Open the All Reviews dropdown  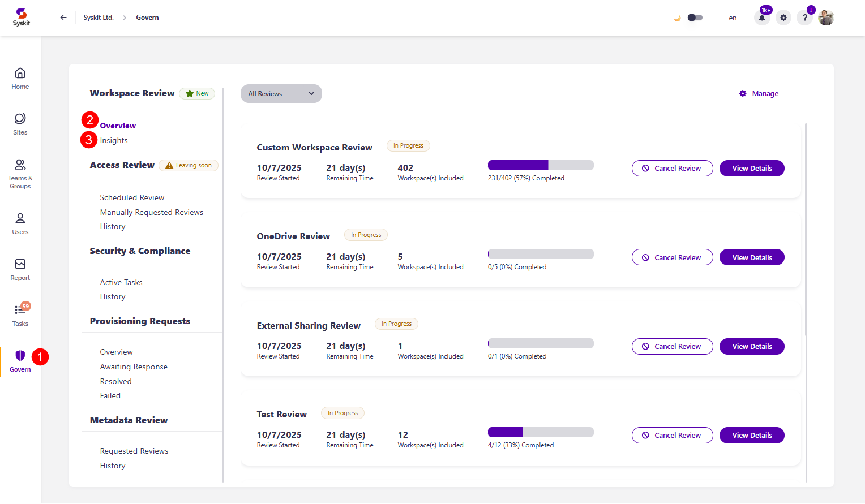281,93
